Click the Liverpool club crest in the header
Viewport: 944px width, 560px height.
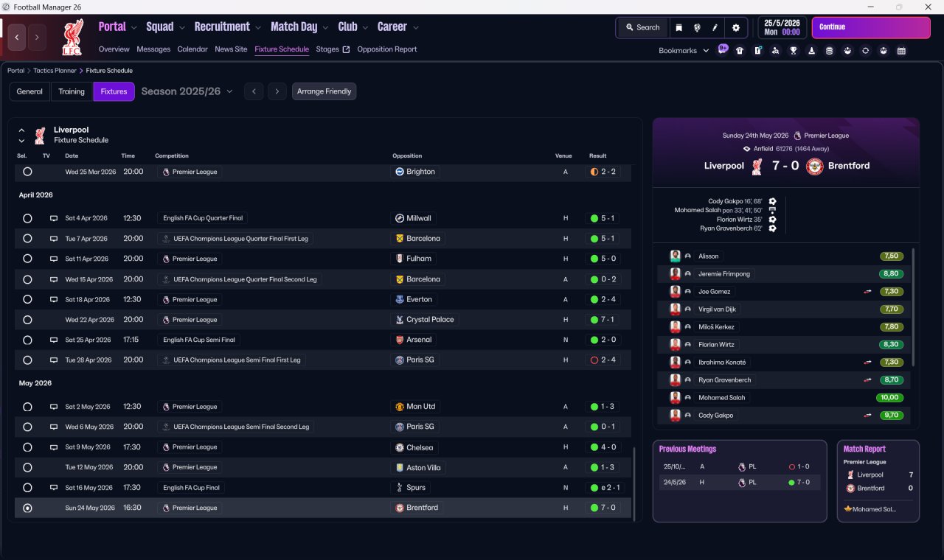73,37
